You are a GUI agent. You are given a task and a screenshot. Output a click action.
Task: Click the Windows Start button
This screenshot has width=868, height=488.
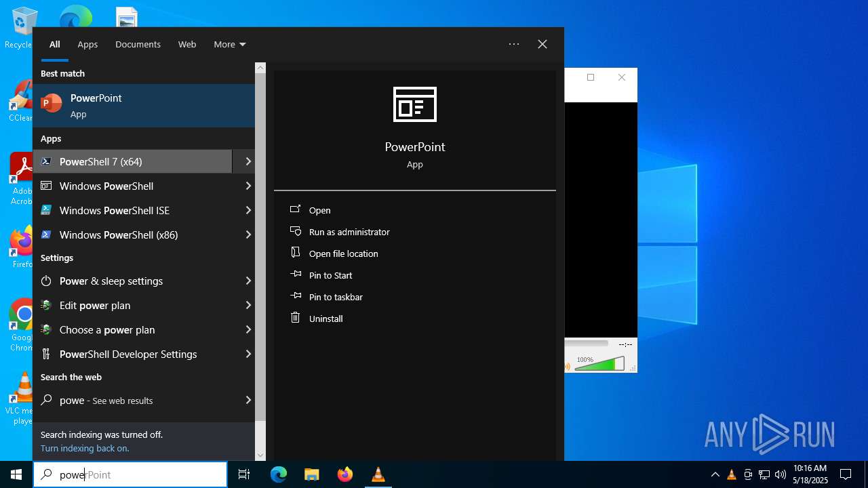coord(16,474)
